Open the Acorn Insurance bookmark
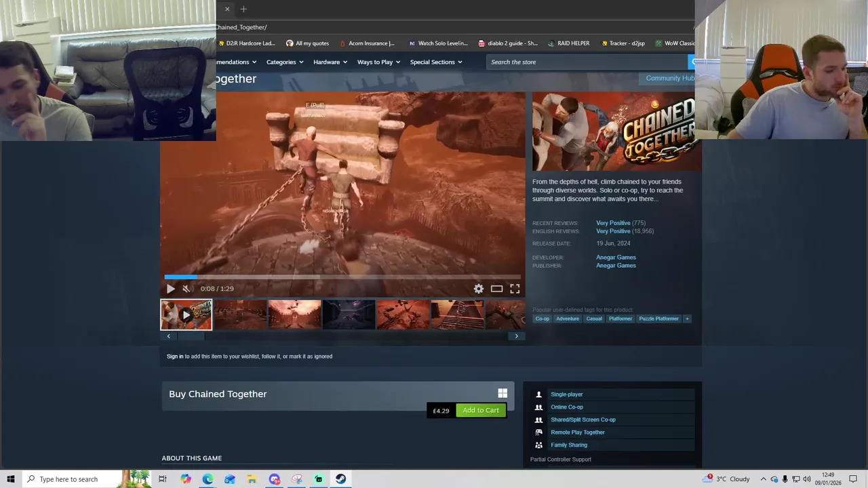 pyautogui.click(x=367, y=43)
